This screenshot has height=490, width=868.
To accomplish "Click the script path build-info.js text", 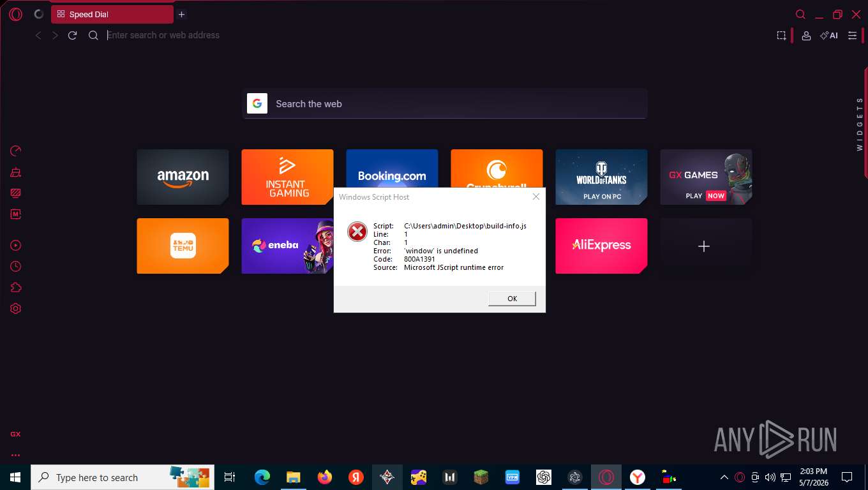I will pyautogui.click(x=465, y=226).
